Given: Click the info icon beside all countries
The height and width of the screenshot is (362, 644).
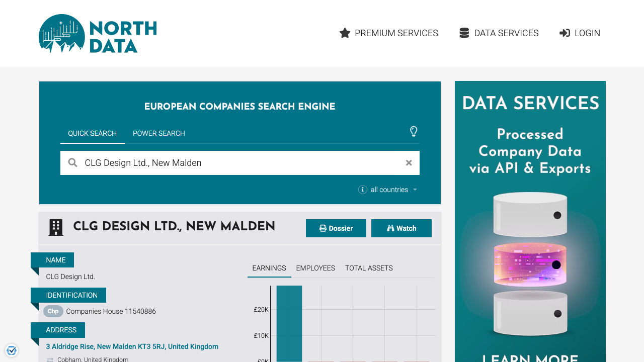Looking at the screenshot, I should pyautogui.click(x=362, y=190).
